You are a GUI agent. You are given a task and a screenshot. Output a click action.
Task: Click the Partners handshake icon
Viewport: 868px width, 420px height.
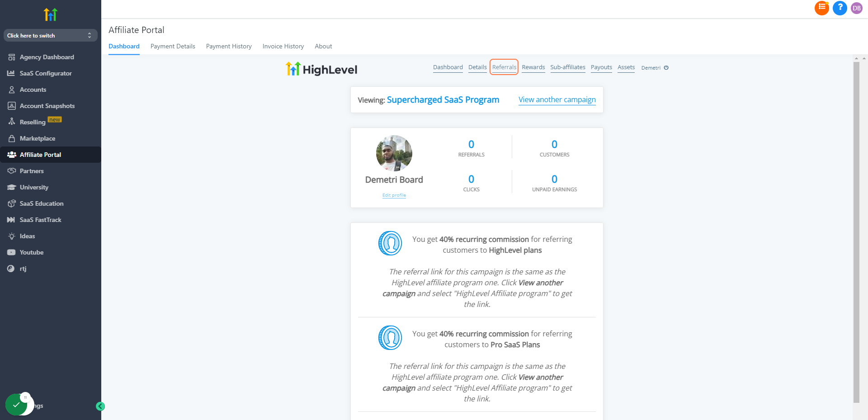click(12, 171)
